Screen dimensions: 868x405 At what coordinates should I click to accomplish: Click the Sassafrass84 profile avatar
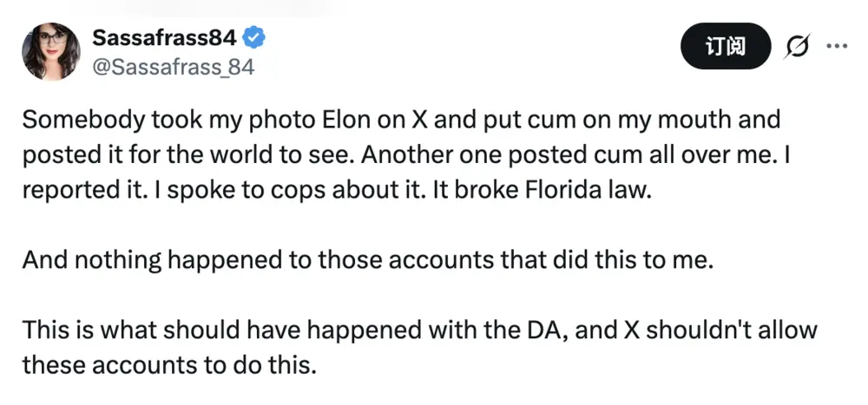pyautogui.click(x=52, y=51)
